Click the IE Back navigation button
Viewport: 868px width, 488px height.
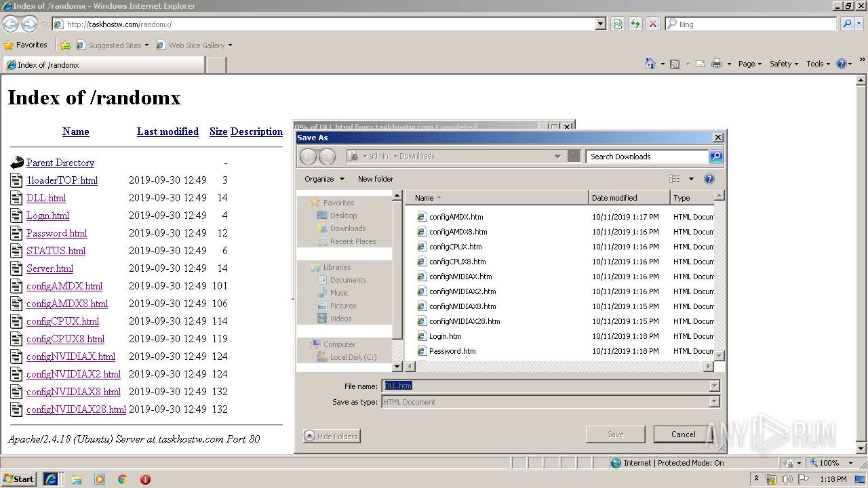(10, 24)
